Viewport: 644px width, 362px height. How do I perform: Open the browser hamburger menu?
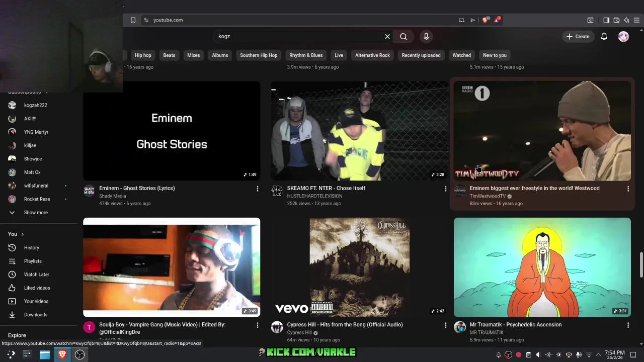(x=636, y=20)
